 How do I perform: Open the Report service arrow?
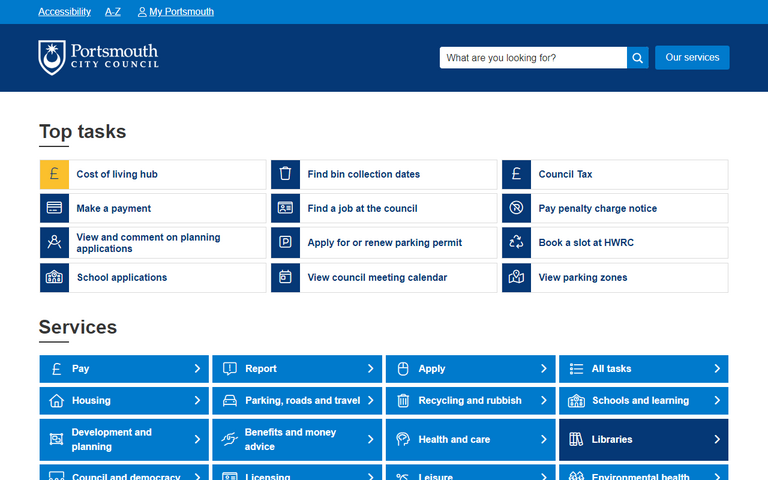coord(370,369)
